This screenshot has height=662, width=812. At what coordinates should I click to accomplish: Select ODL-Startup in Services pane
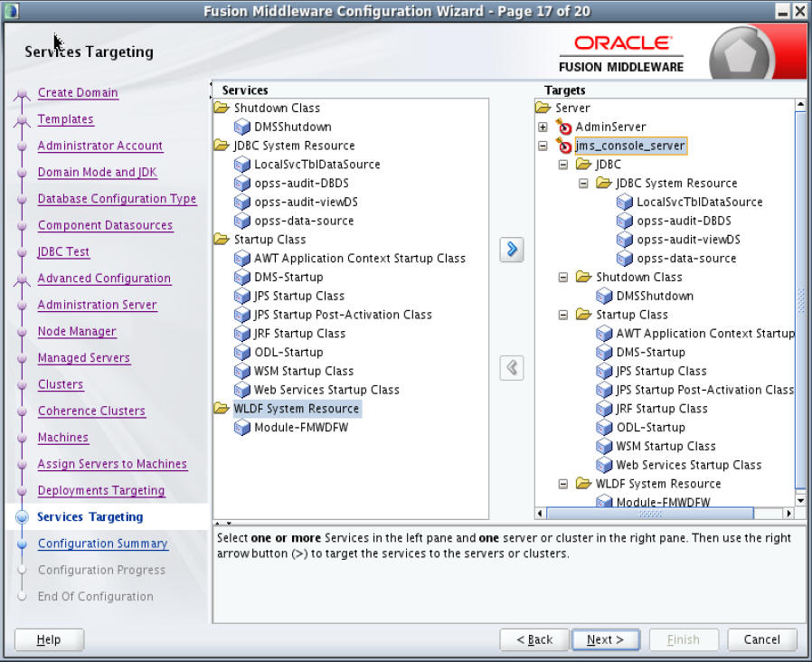click(x=288, y=352)
